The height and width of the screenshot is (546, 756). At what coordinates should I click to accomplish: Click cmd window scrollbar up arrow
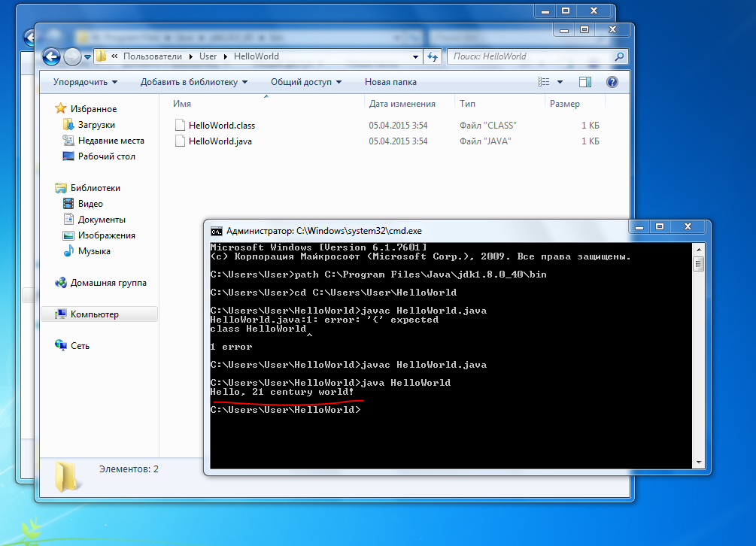click(x=698, y=250)
